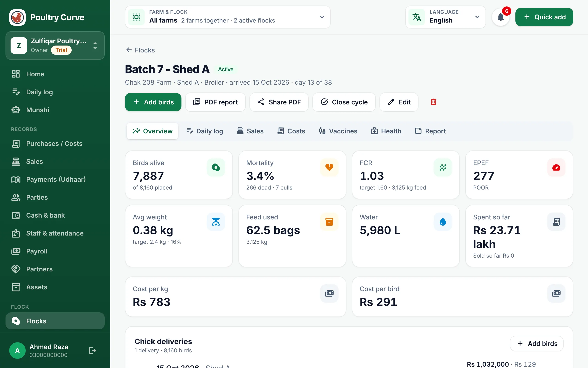Open the notifications bell
The height and width of the screenshot is (368, 588).
coord(500,17)
